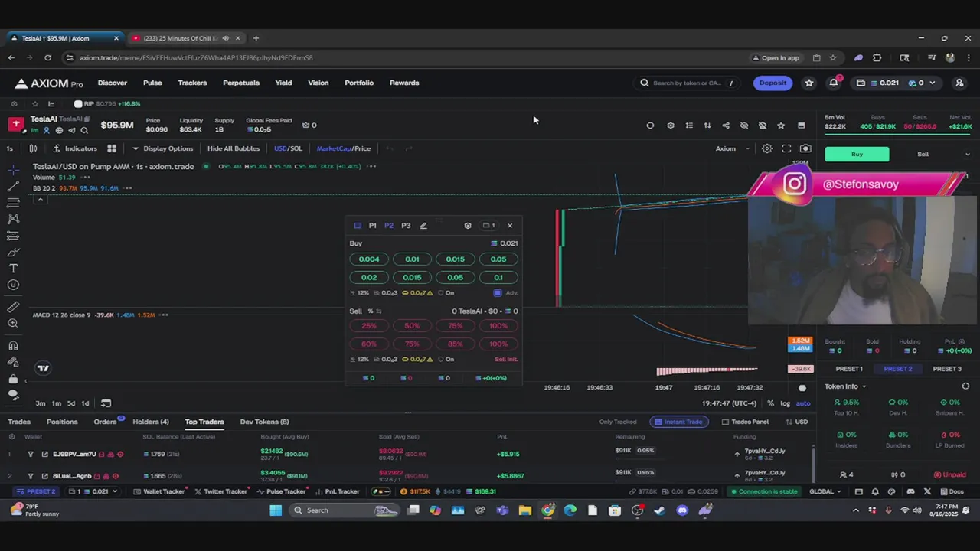The width and height of the screenshot is (980, 551).
Task: Select the 1s chart interval
Action: tap(10, 148)
